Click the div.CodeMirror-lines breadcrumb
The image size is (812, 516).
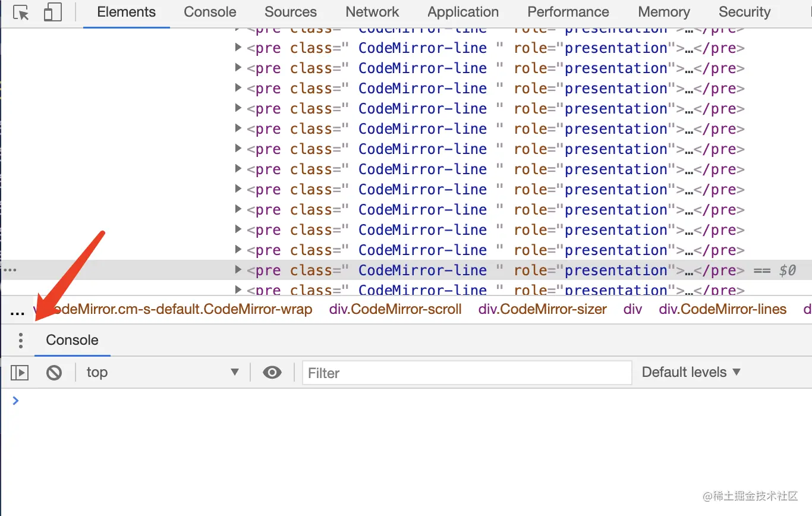pos(722,310)
